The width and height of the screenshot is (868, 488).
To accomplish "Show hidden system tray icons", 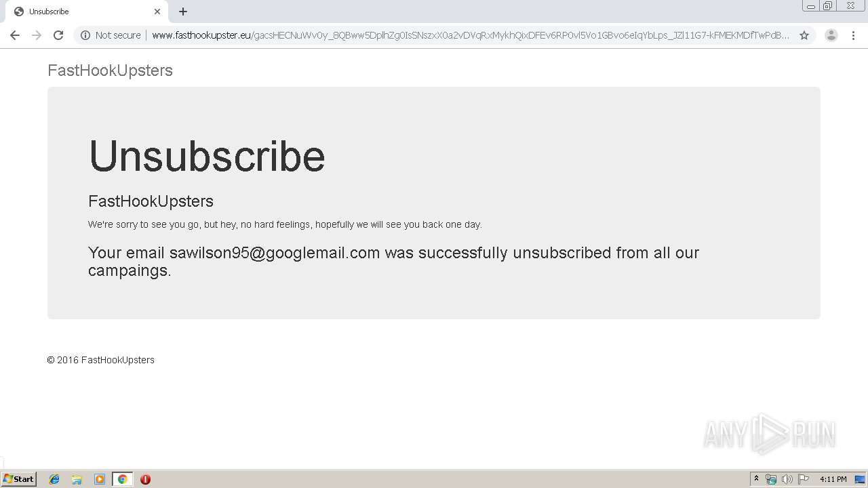I will pos(756,479).
